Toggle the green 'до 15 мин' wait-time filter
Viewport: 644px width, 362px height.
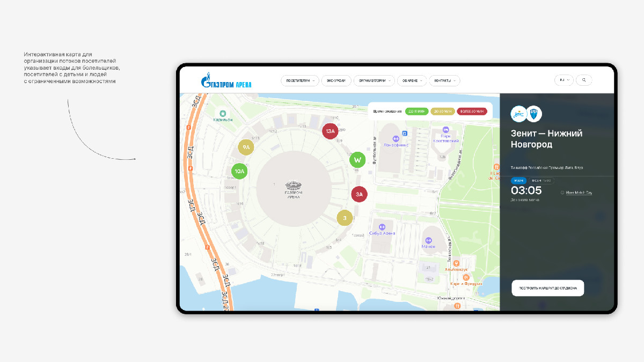coord(417,111)
